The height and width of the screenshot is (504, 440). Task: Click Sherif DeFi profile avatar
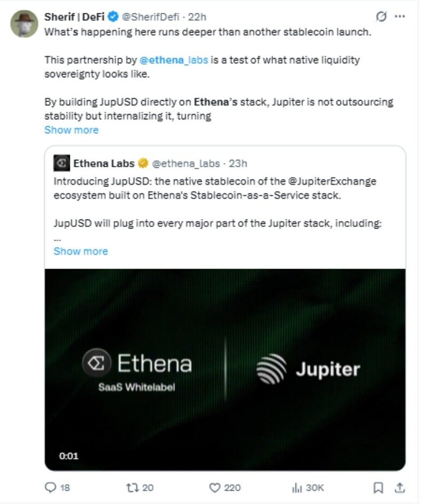click(x=25, y=25)
